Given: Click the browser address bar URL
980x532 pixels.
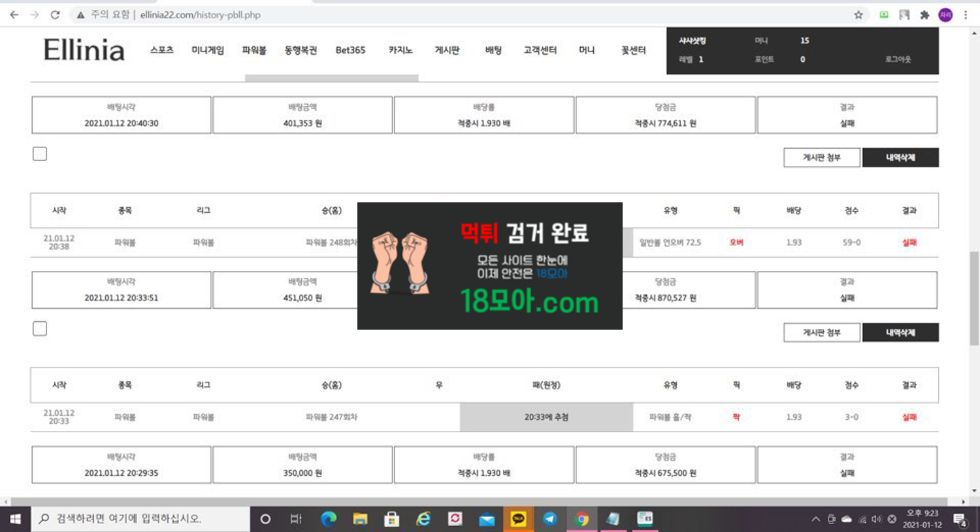Looking at the screenshot, I should [200, 14].
